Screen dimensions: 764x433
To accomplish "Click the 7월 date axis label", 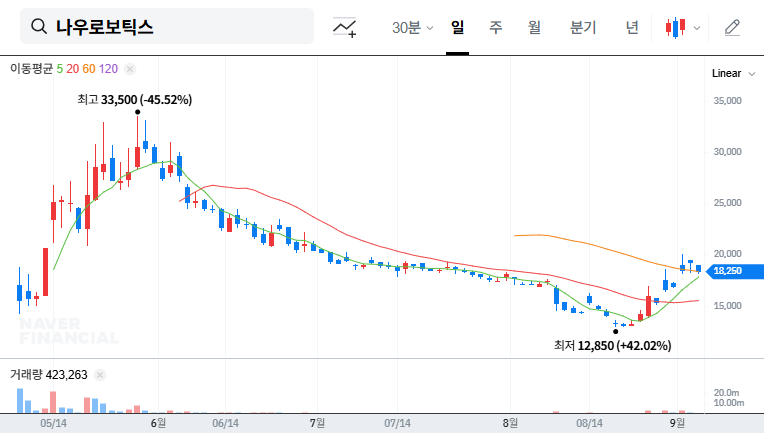I will tap(317, 423).
